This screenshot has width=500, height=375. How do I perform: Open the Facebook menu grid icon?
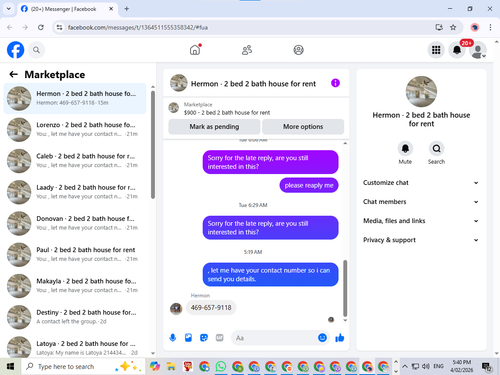click(436, 50)
